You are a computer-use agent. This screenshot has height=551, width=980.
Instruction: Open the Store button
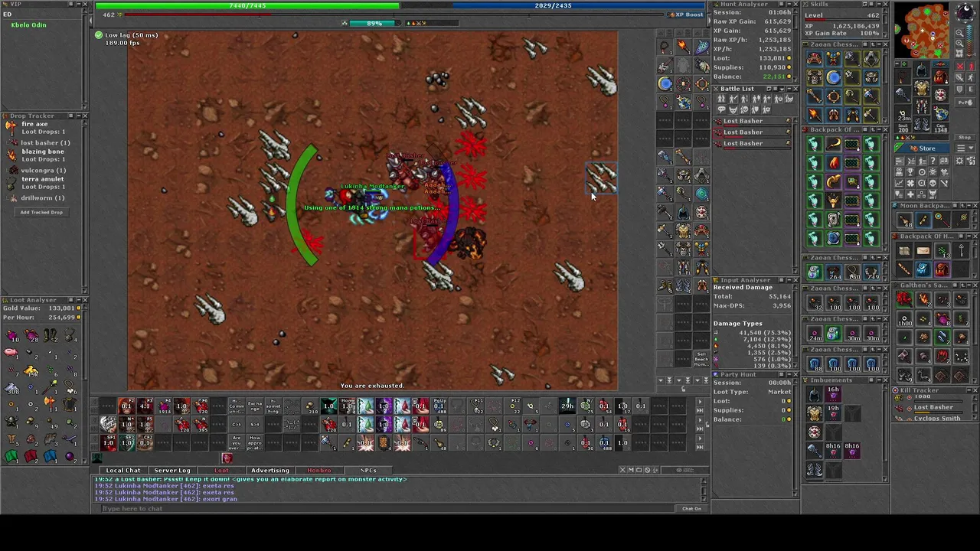[x=921, y=148]
